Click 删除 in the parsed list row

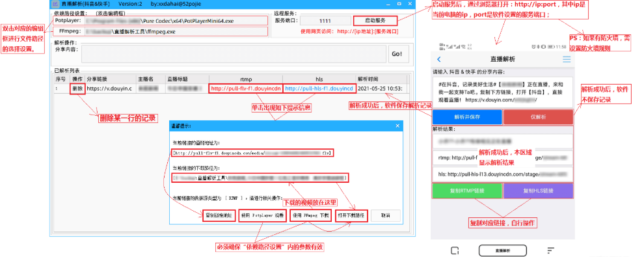click(x=77, y=88)
